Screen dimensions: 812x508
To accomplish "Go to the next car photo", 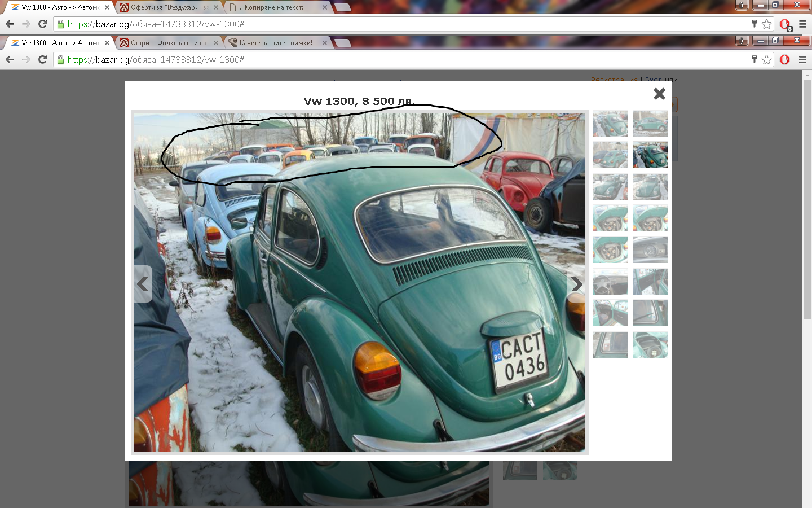I will point(576,284).
